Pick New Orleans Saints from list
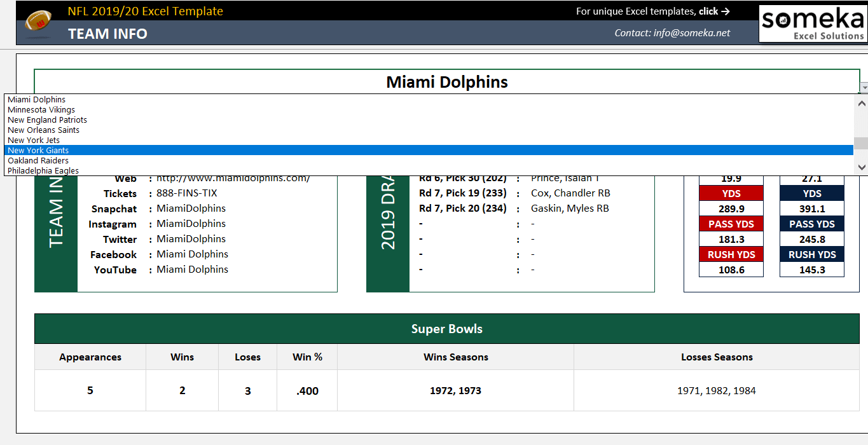This screenshot has height=445, width=868. point(429,130)
